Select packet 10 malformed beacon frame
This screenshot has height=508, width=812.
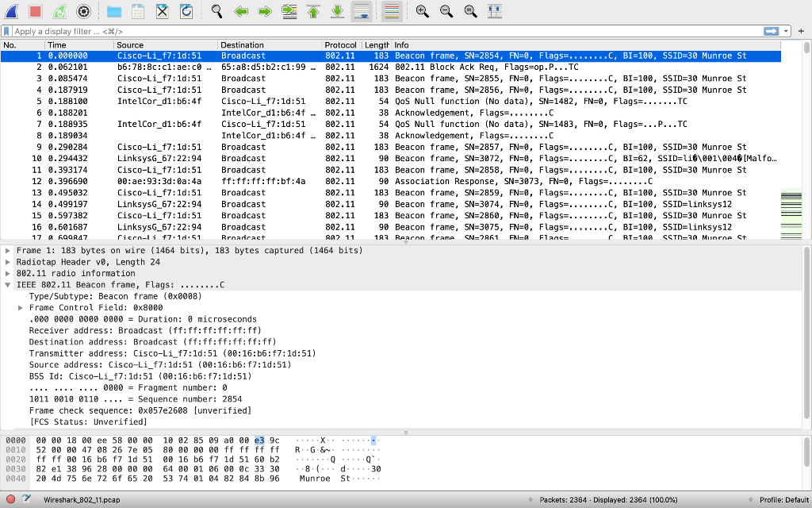coord(390,158)
